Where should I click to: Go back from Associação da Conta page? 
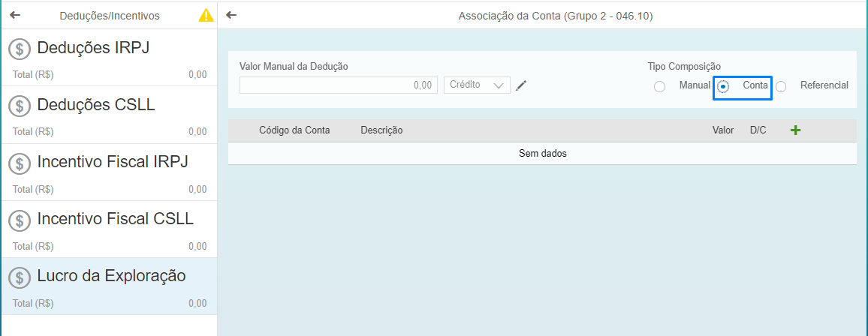(x=231, y=16)
